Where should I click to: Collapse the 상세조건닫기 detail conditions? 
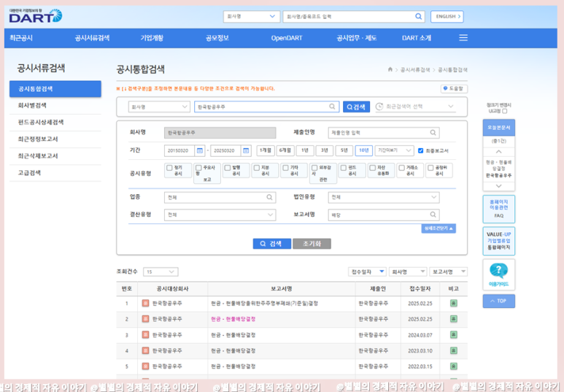(439, 228)
